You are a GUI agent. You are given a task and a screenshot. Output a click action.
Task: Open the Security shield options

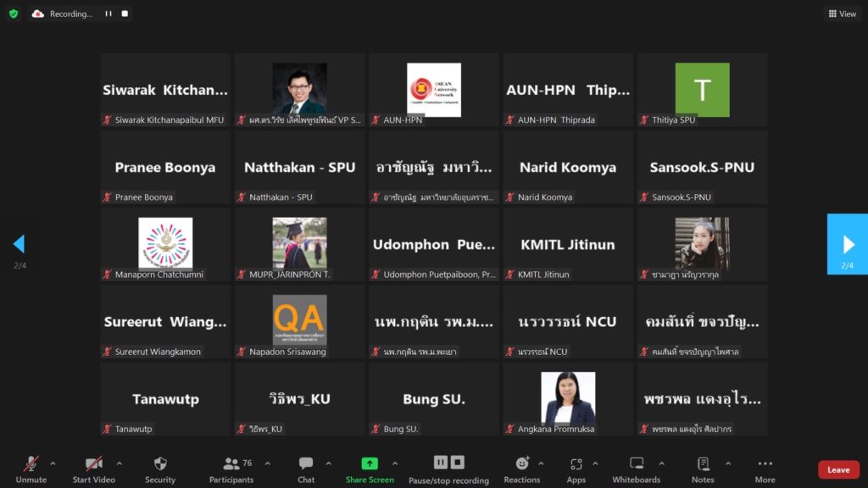pos(159,469)
